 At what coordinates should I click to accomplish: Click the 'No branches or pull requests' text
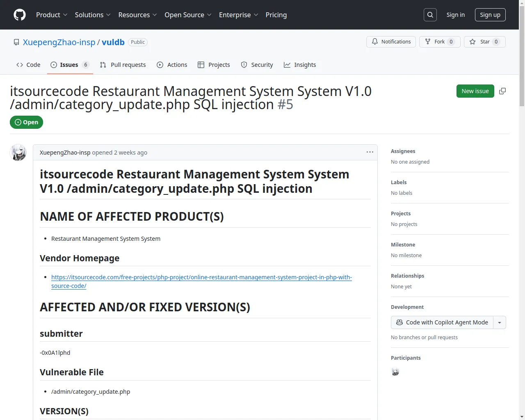tap(424, 338)
